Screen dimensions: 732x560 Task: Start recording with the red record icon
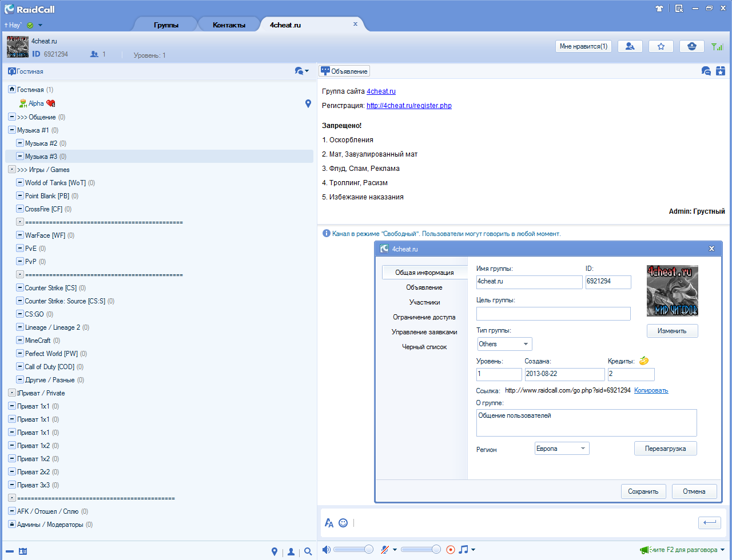[451, 550]
